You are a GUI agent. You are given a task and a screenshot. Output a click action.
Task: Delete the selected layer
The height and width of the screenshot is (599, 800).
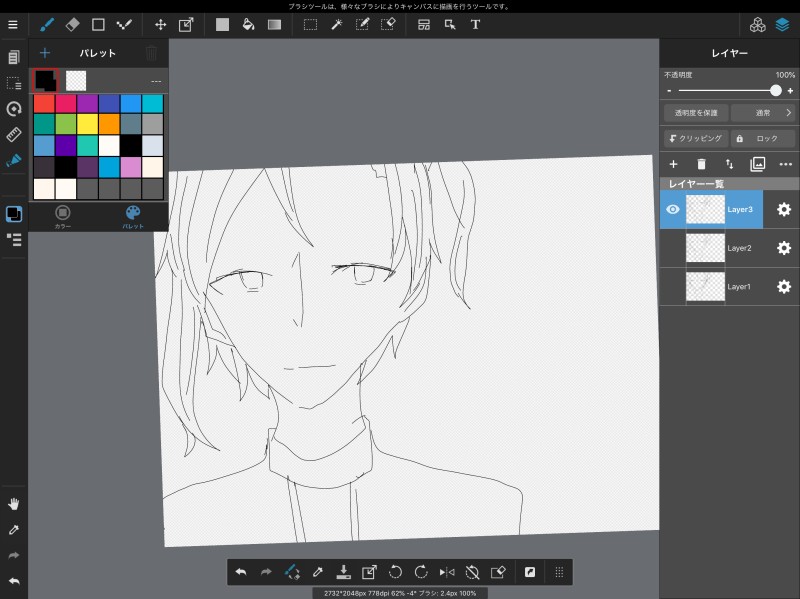[x=702, y=164]
